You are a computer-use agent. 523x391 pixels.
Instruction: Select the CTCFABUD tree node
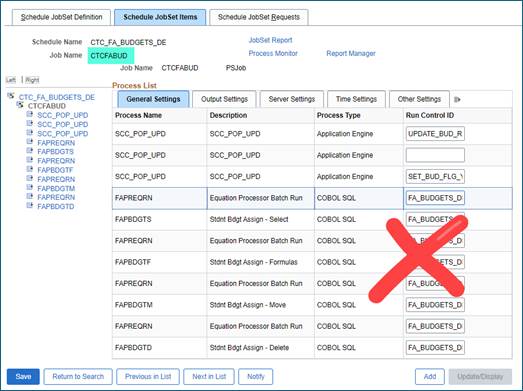coord(47,106)
